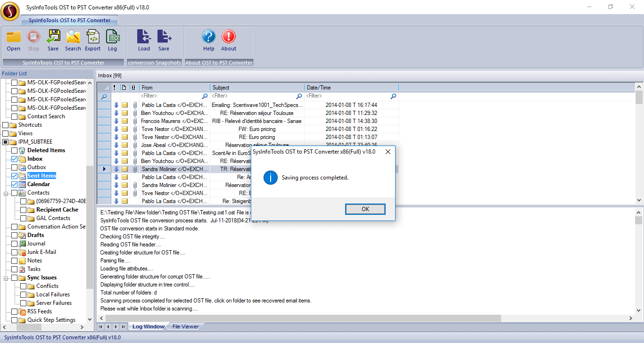
Task: Open the Quick Step Settings folder
Action: click(51, 320)
